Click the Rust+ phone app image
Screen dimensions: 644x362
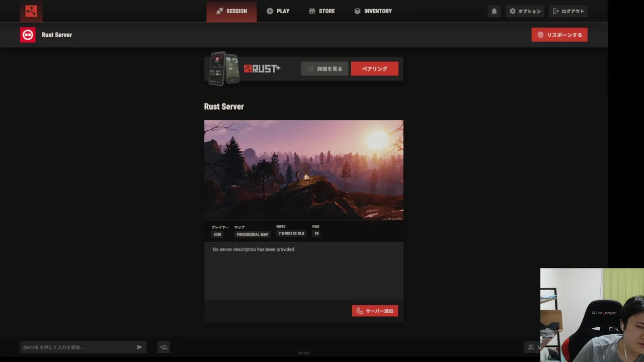click(224, 68)
